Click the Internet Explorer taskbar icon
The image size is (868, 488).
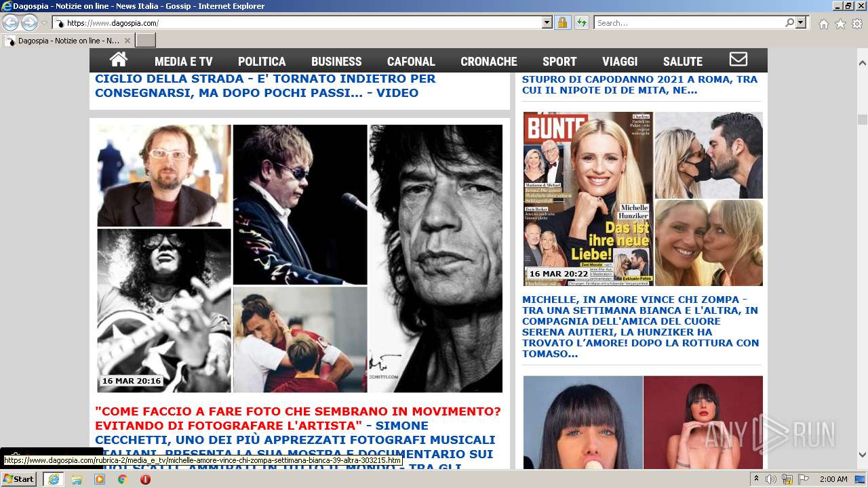coord(53,479)
